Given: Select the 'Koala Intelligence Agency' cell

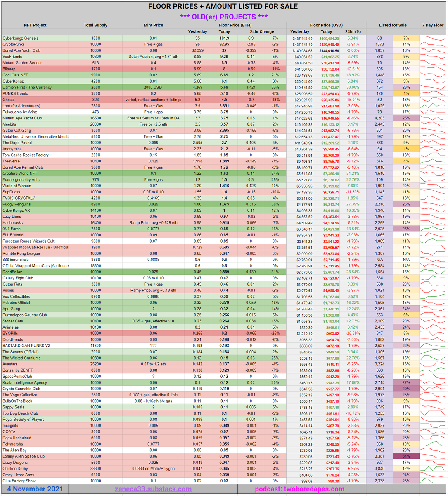Looking at the screenshot, I should (x=35, y=382).
